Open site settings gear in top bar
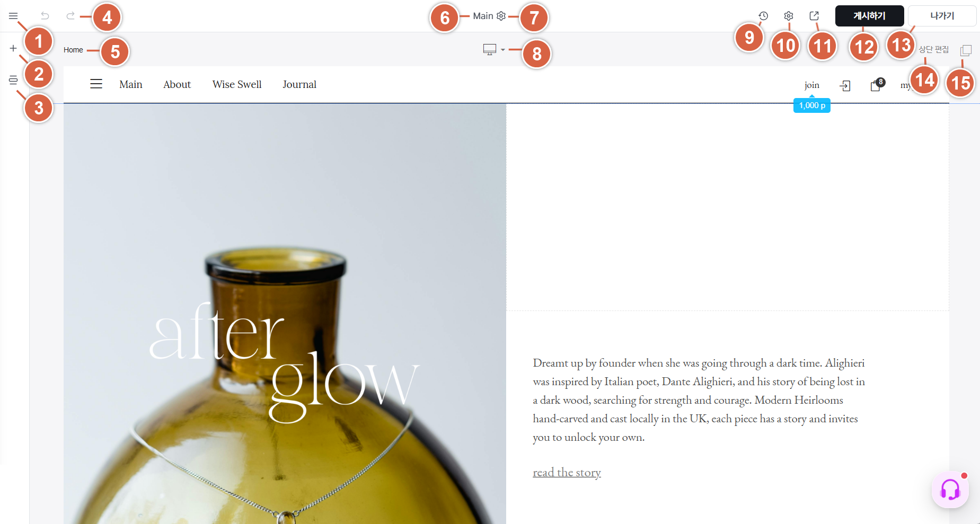 [789, 16]
